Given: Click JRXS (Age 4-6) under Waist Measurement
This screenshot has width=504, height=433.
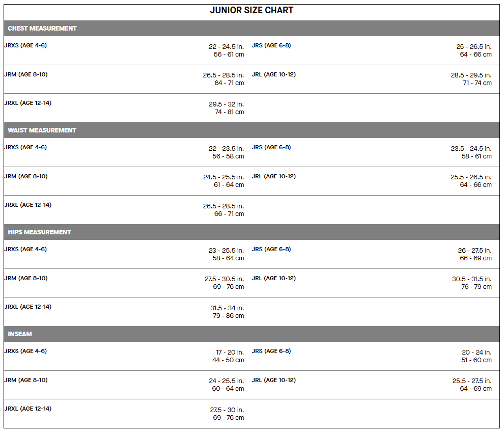Looking at the screenshot, I should [x=25, y=147].
